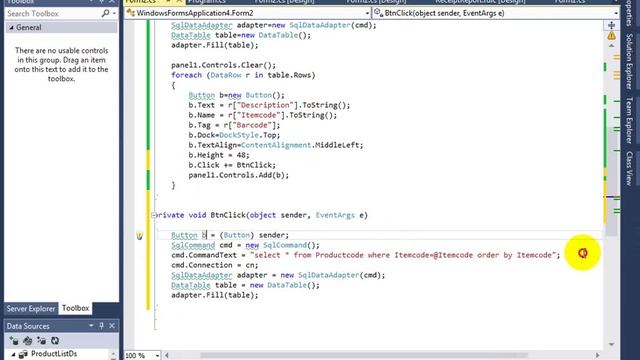Open the 100 % zoom level dropdown
The width and height of the screenshot is (640, 360).
(157, 356)
